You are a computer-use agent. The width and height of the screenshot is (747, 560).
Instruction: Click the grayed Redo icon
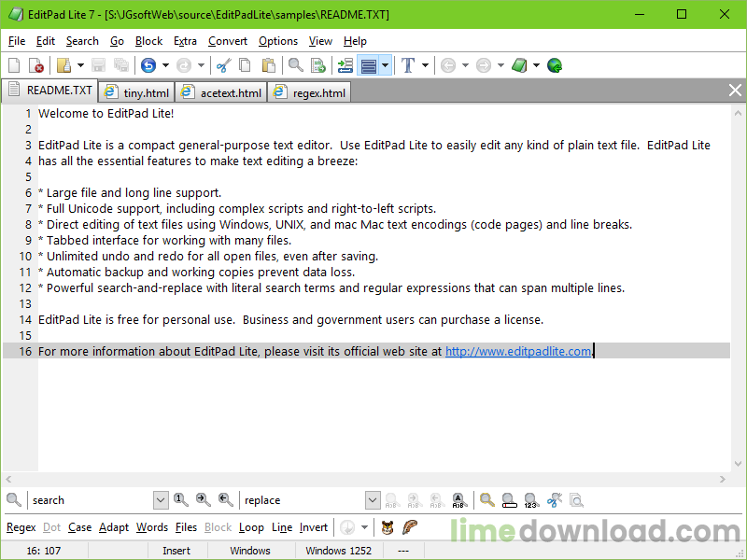click(x=184, y=65)
